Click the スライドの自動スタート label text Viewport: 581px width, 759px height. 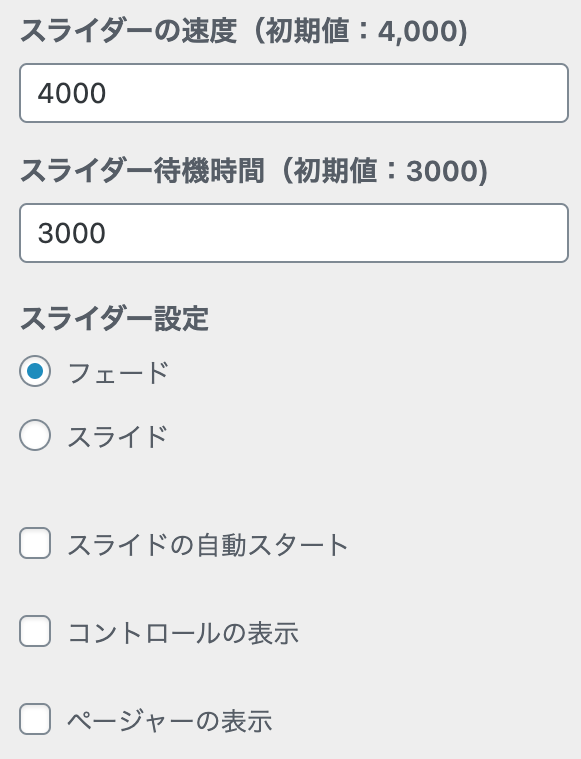point(208,545)
